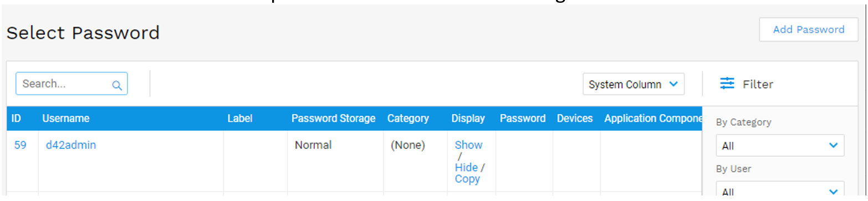Click the By Category chevron arrow
The height and width of the screenshot is (201, 868).
(x=833, y=146)
